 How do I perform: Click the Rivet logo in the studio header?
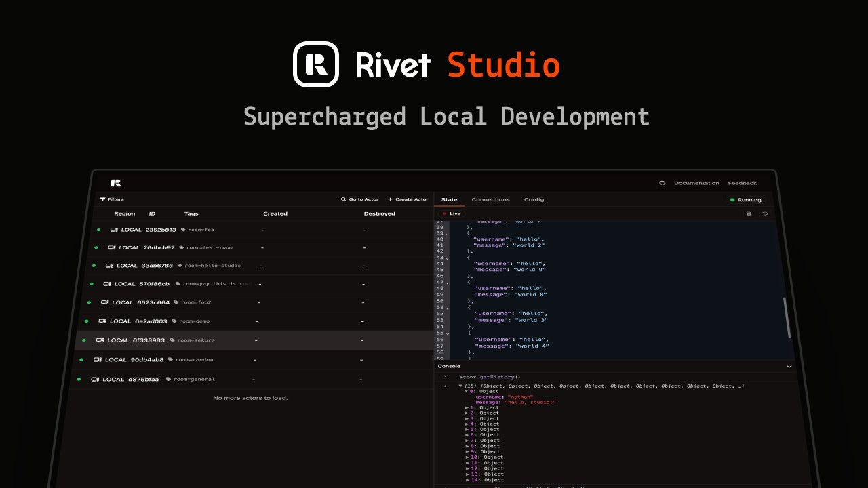[116, 183]
